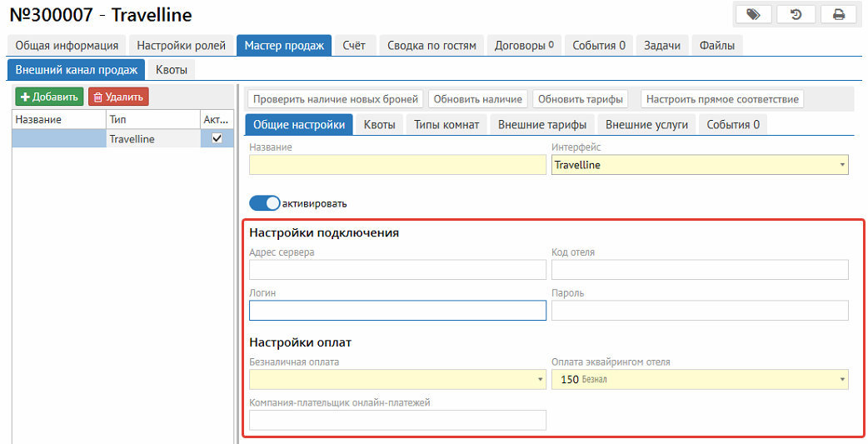The width and height of the screenshot is (868, 444).
Task: Uncheck the active checkbox for Travelline row
Action: click(x=217, y=139)
